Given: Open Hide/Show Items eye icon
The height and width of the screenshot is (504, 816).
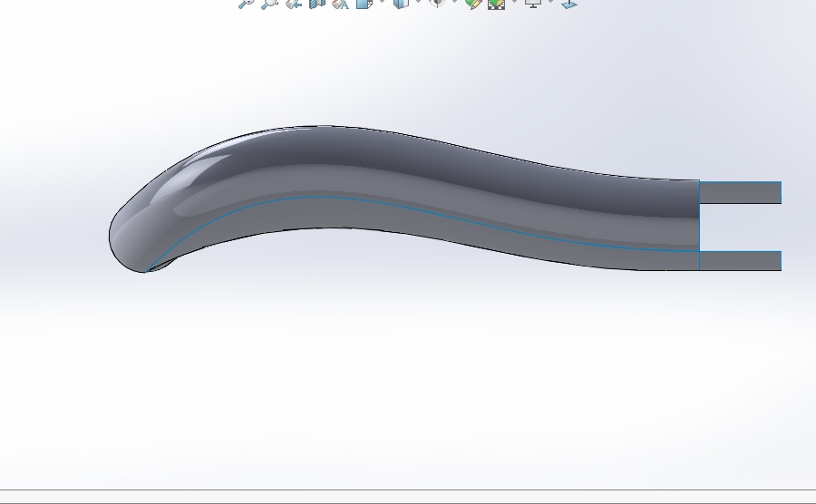Looking at the screenshot, I should [437, 3].
